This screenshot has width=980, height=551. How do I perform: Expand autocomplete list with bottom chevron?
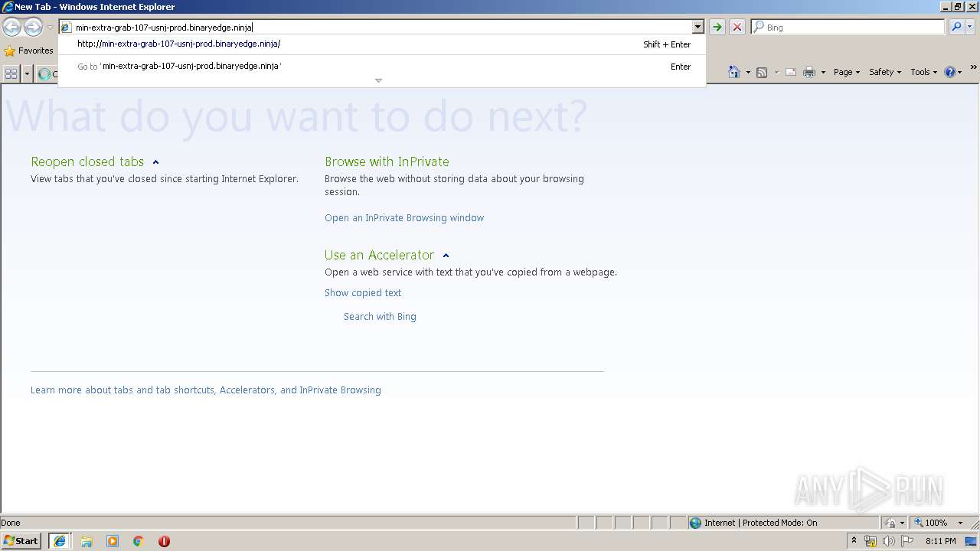[x=378, y=80]
